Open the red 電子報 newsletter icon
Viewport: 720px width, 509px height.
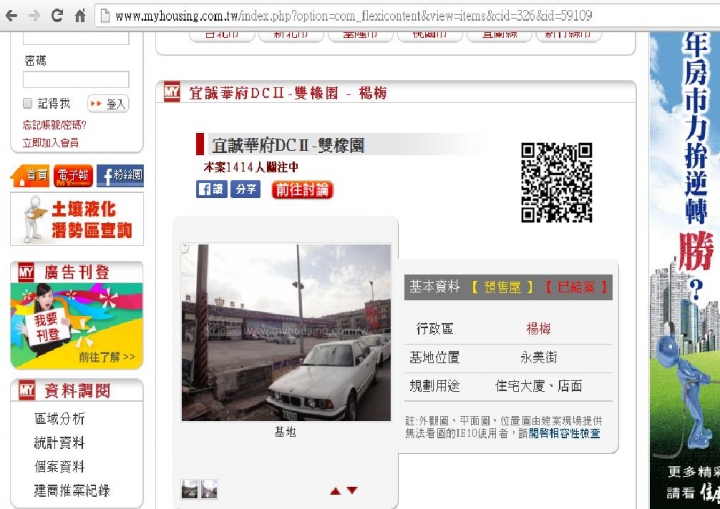(x=73, y=176)
